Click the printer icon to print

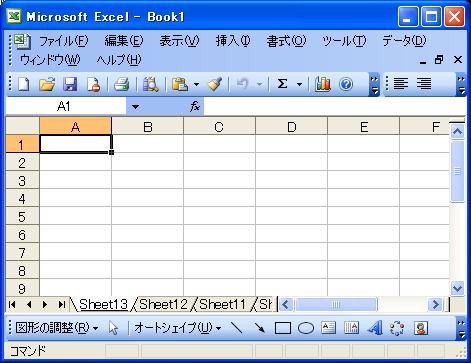point(122,84)
